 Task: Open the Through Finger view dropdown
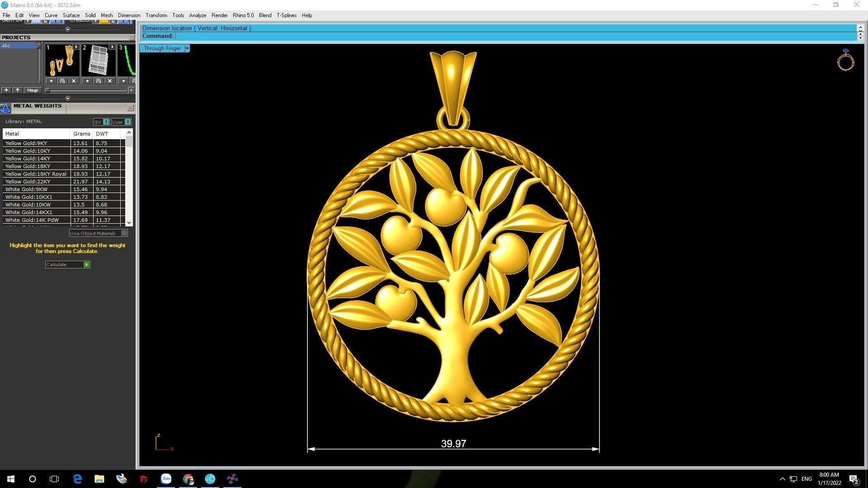pyautogui.click(x=187, y=48)
